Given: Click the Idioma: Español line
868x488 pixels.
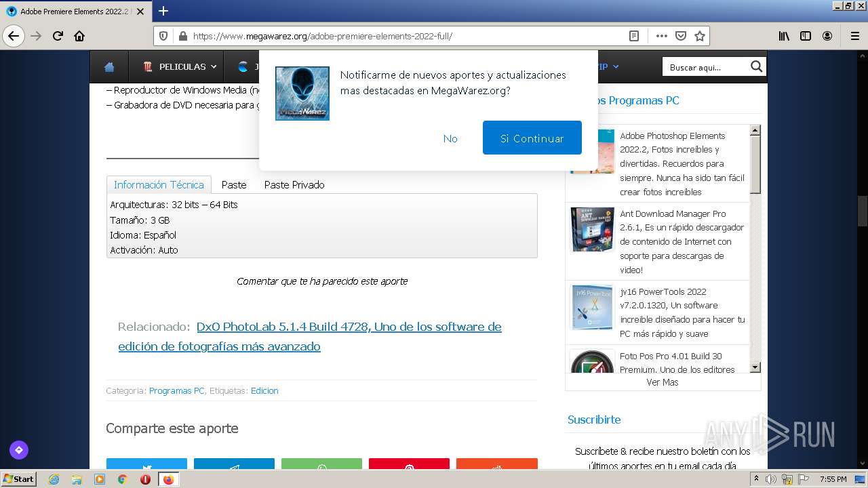Looking at the screenshot, I should pos(143,235).
